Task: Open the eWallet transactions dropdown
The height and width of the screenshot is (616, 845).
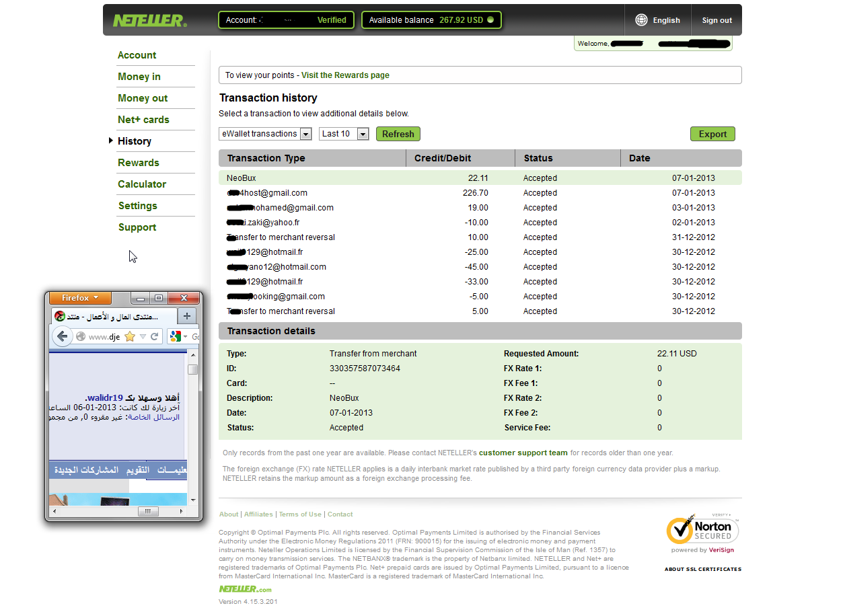Action: (x=266, y=134)
